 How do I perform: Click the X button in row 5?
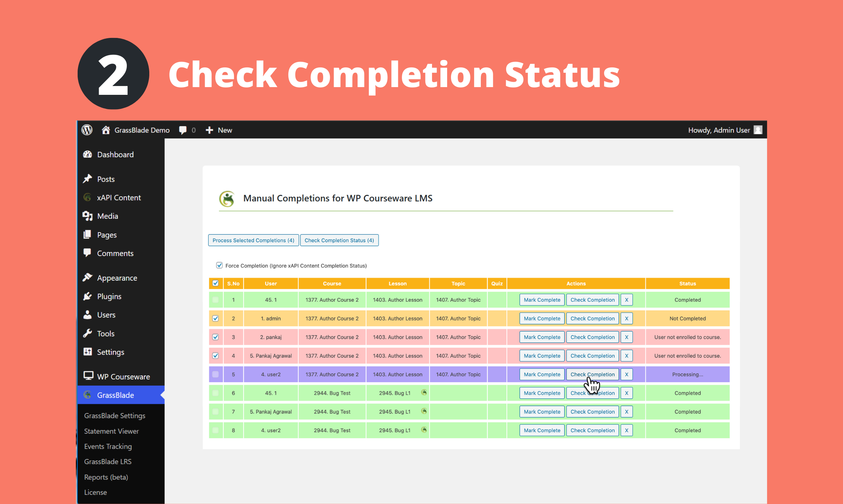626,374
